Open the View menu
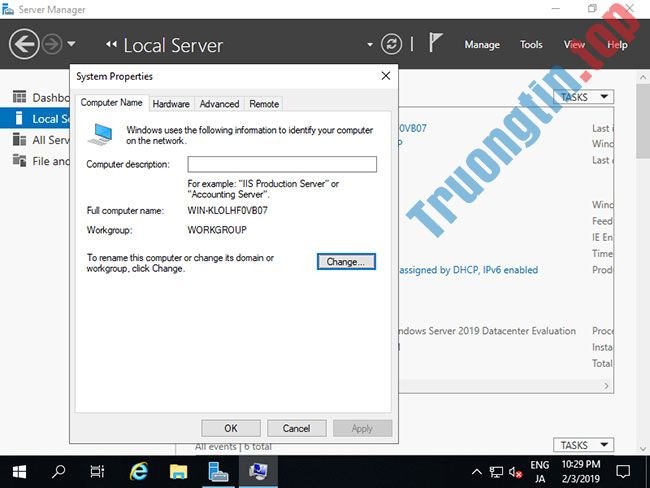This screenshot has width=650, height=488. click(x=574, y=45)
